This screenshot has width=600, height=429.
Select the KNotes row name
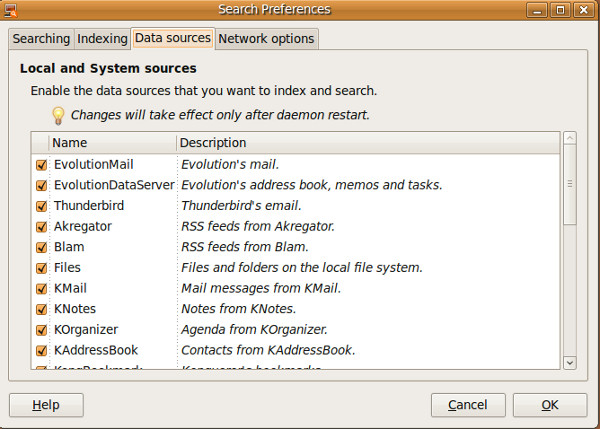point(75,309)
